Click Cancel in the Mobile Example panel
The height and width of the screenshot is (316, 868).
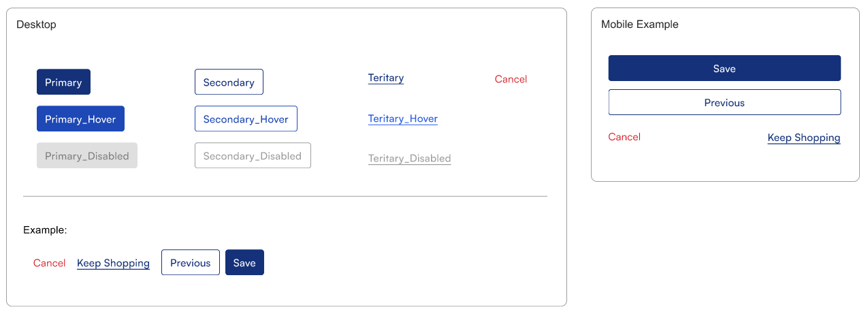[x=624, y=137]
